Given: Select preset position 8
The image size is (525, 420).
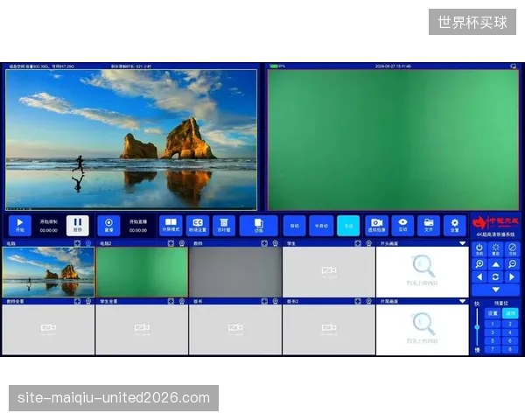Looking at the screenshot, I should tap(510, 349).
